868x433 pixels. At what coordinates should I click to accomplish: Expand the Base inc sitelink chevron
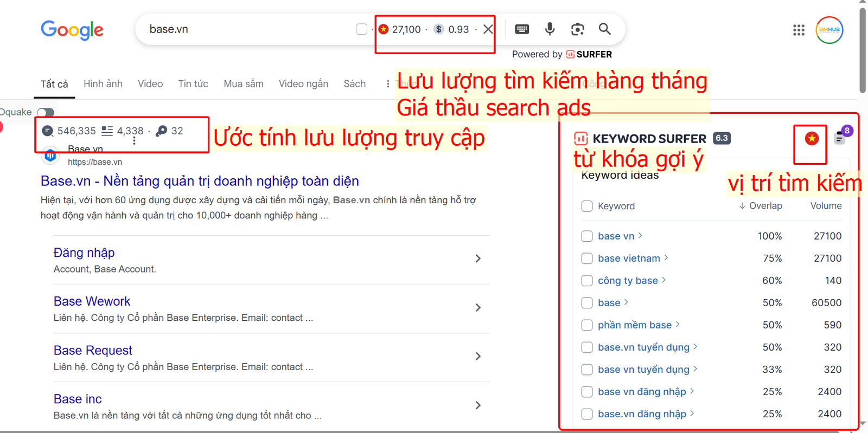[x=478, y=405]
